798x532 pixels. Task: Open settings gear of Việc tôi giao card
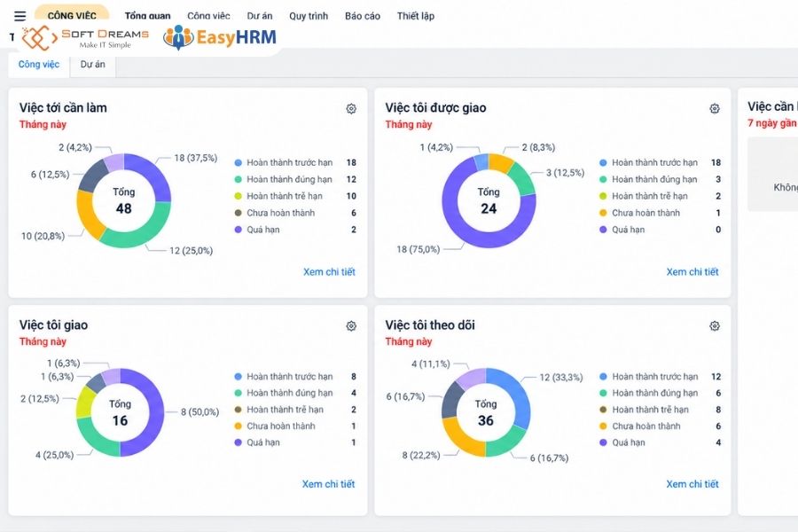[x=351, y=325]
